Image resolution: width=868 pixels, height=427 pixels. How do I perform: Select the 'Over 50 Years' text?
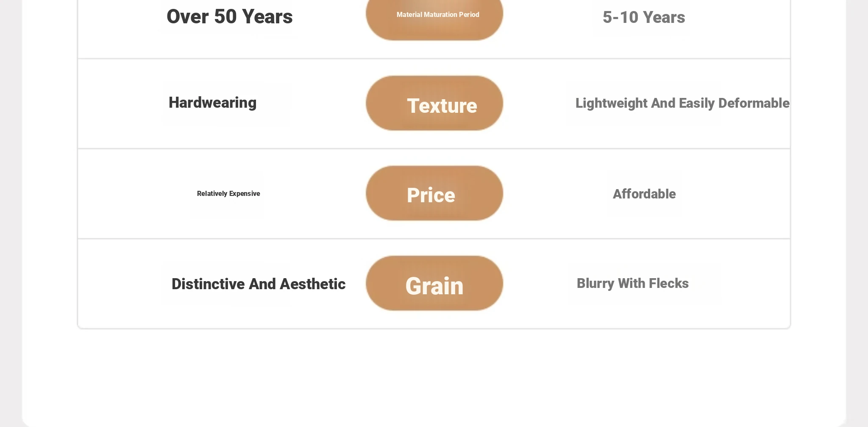[x=230, y=17]
